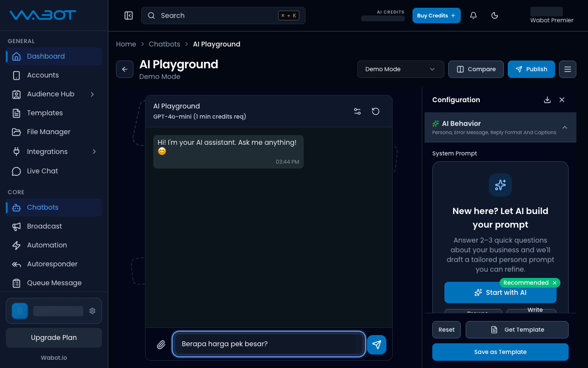Expand the Audience Hub chevron
This screenshot has height=368, width=588.
92,94
